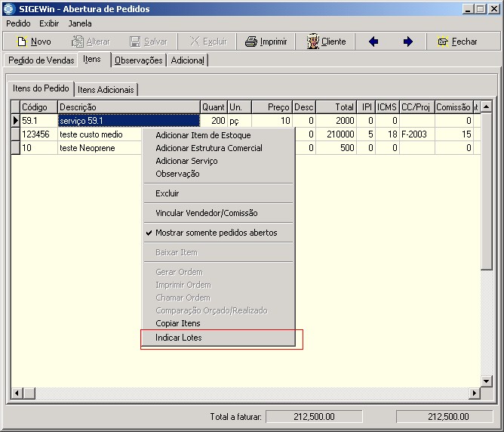Choose Adicionar Estrutura Comercial
This screenshot has height=432, width=504.
pyautogui.click(x=219, y=148)
